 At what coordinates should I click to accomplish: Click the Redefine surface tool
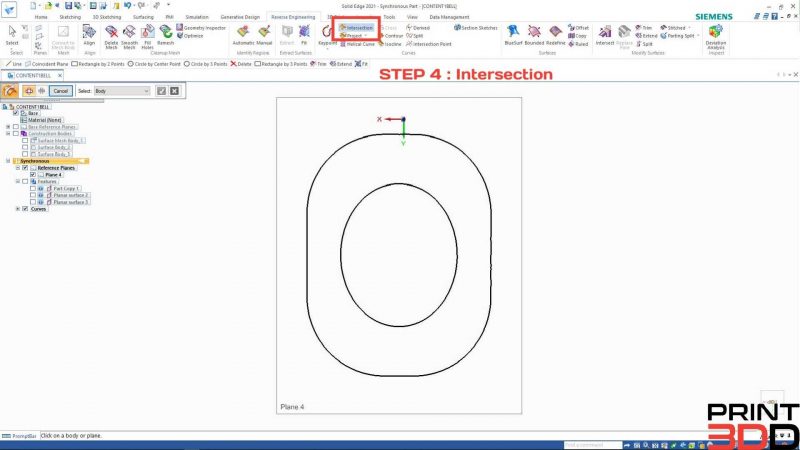pos(556,36)
